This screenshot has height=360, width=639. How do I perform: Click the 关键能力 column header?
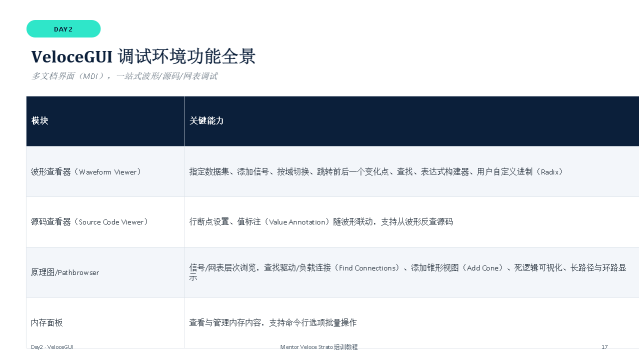412,121
